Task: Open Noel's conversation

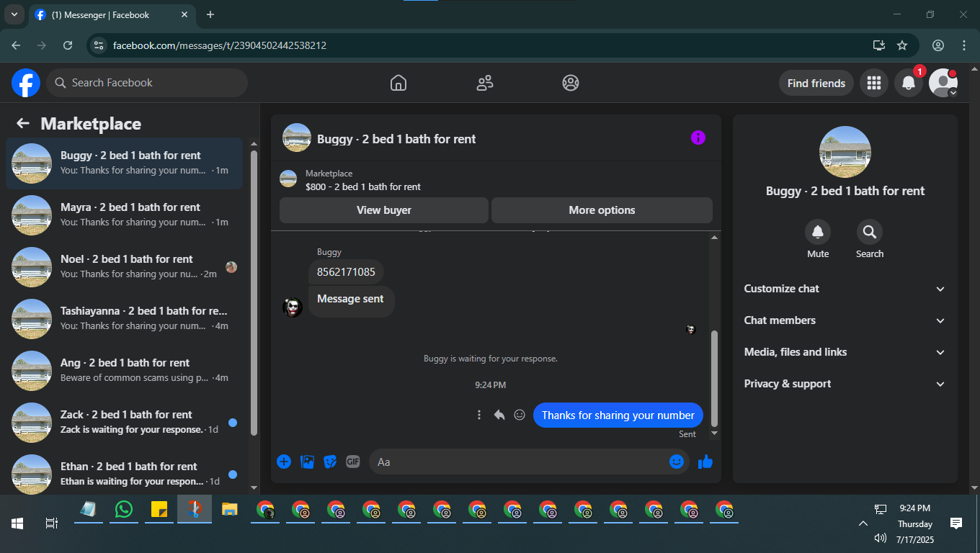Action: click(125, 267)
